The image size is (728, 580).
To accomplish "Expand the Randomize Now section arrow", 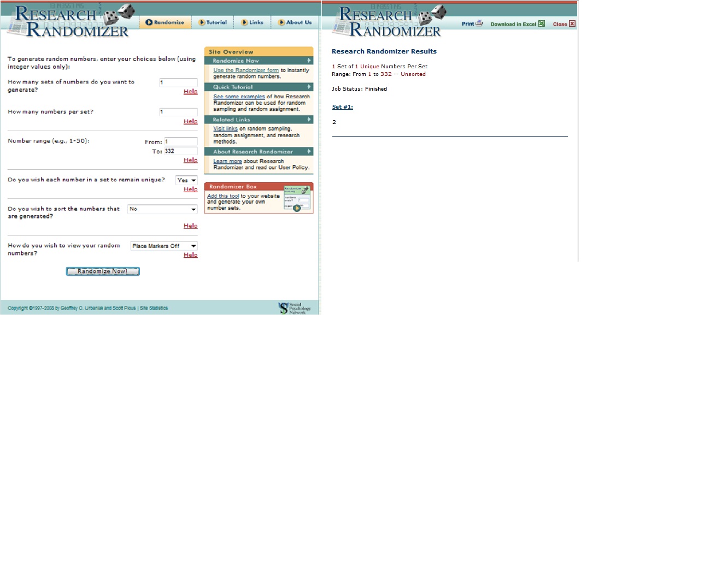I will tap(309, 61).
